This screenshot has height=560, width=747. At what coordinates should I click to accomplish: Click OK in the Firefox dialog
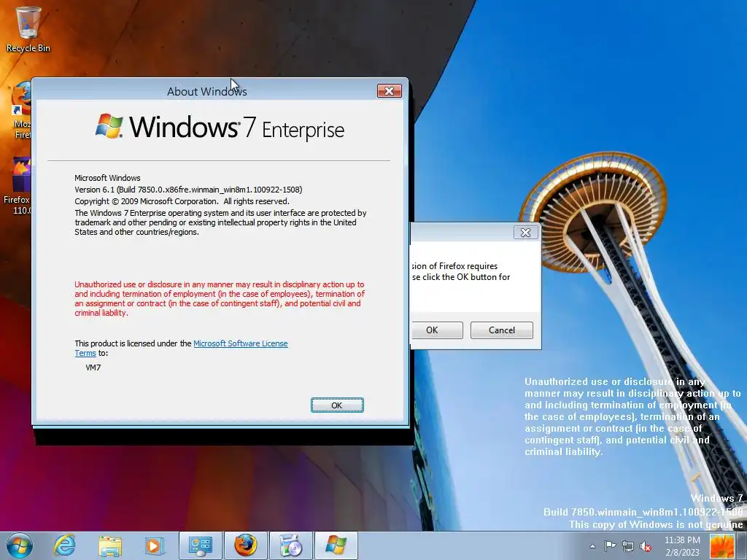[x=436, y=330]
